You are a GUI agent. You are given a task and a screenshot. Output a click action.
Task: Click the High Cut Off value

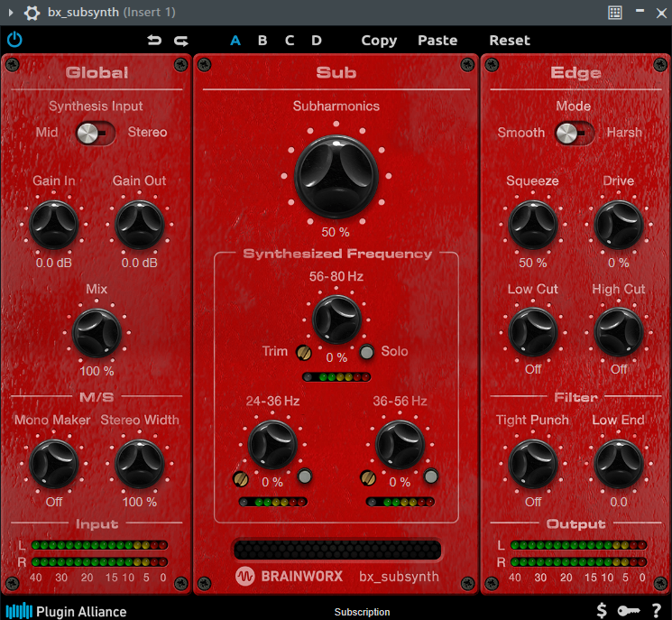tap(619, 369)
